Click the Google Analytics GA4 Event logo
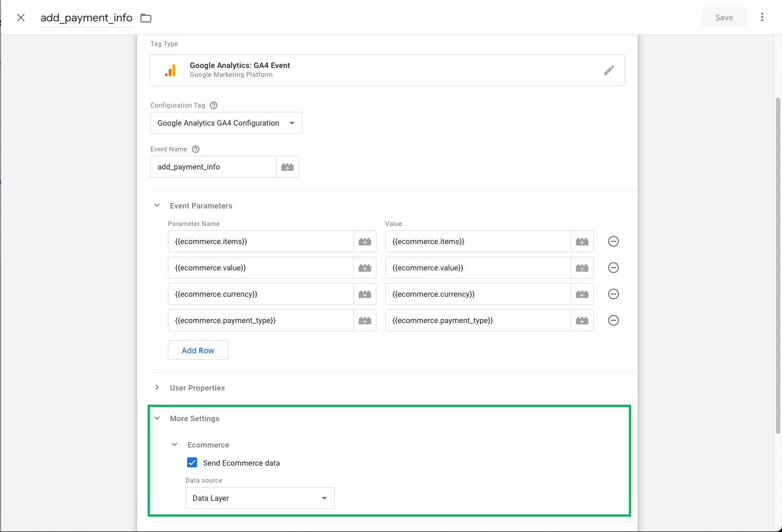The width and height of the screenshot is (782, 532). [x=171, y=70]
